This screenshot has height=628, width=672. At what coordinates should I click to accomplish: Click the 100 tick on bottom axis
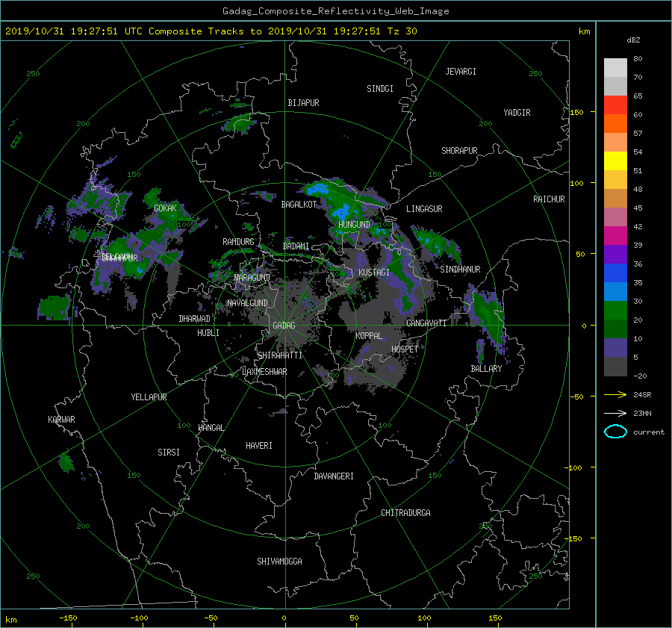(424, 618)
